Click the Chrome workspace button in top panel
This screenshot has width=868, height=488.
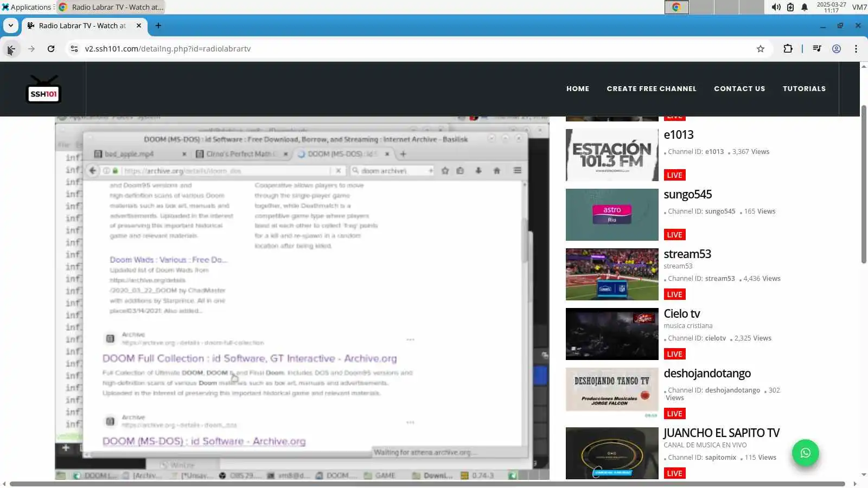point(676,7)
